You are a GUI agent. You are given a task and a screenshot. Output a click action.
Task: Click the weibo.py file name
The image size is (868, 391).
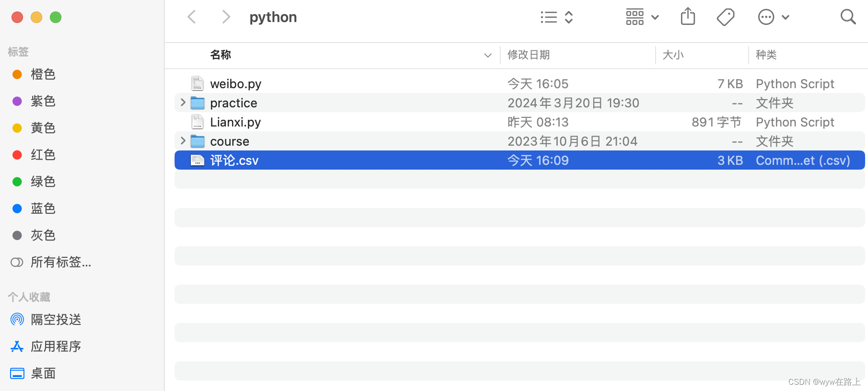(x=235, y=84)
